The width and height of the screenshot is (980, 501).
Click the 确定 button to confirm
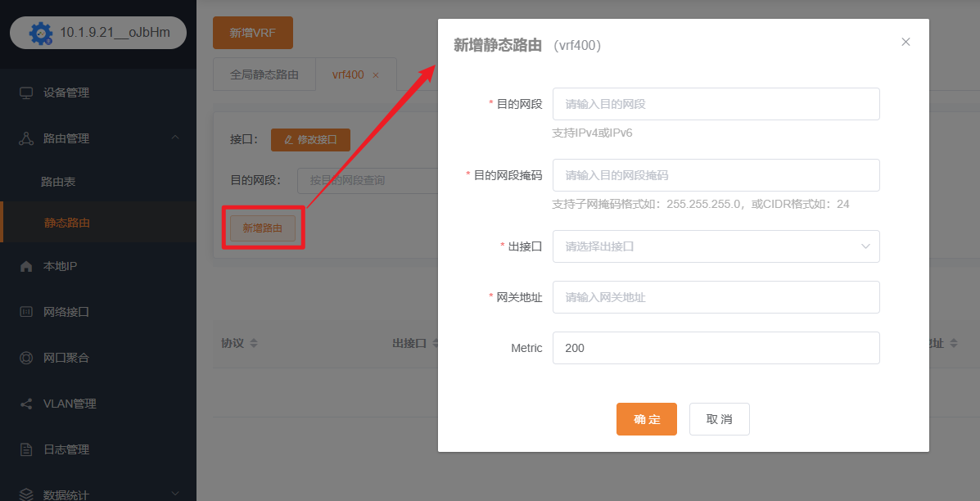pyautogui.click(x=646, y=419)
